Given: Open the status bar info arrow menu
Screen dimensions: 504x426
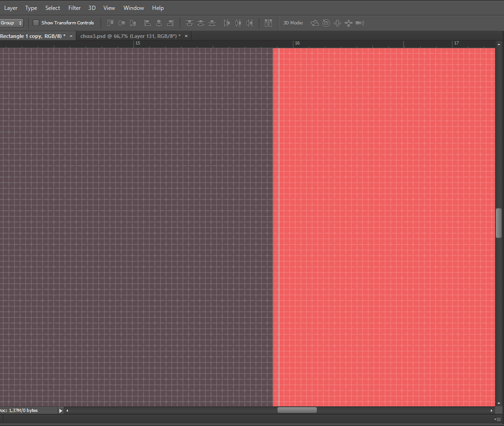Looking at the screenshot, I should point(61,411).
